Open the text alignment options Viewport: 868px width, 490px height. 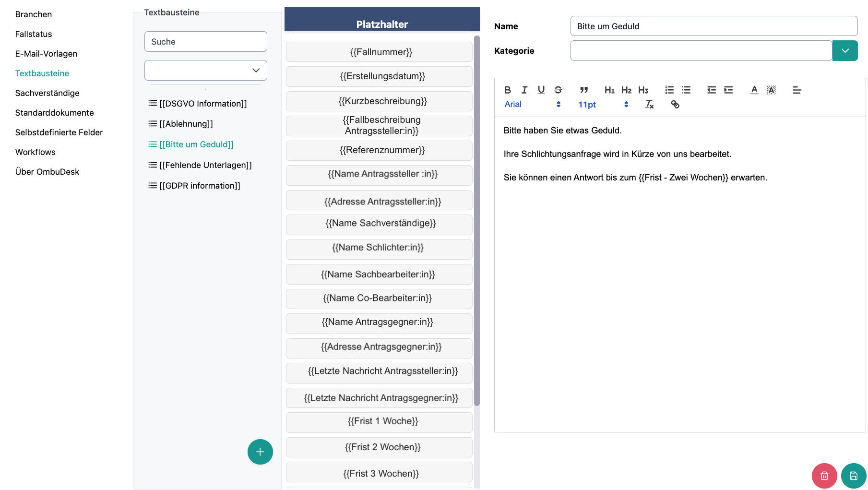[797, 90]
